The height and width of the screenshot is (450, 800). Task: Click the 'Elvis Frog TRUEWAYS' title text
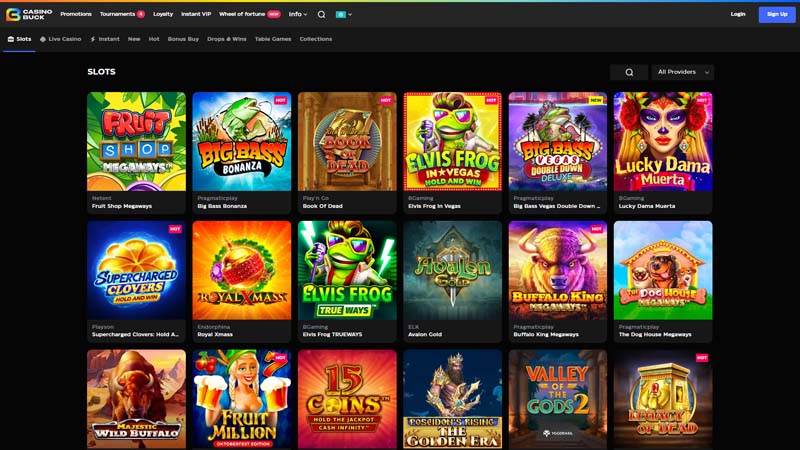332,335
